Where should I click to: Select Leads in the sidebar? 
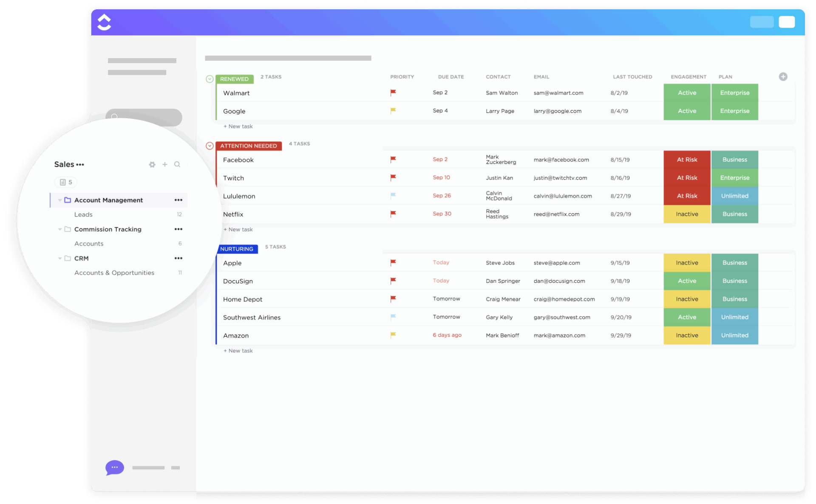click(83, 214)
